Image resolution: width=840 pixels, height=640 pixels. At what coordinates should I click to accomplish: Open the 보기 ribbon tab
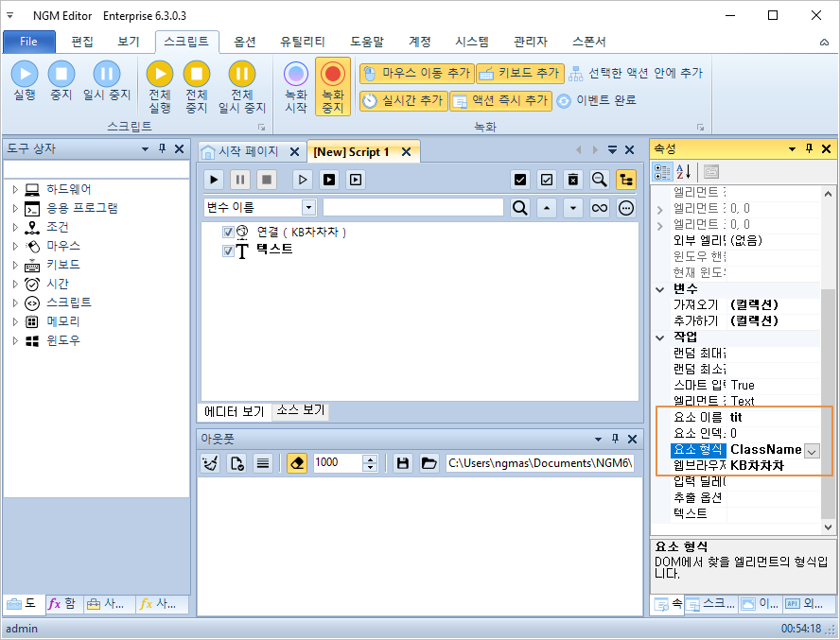[129, 42]
